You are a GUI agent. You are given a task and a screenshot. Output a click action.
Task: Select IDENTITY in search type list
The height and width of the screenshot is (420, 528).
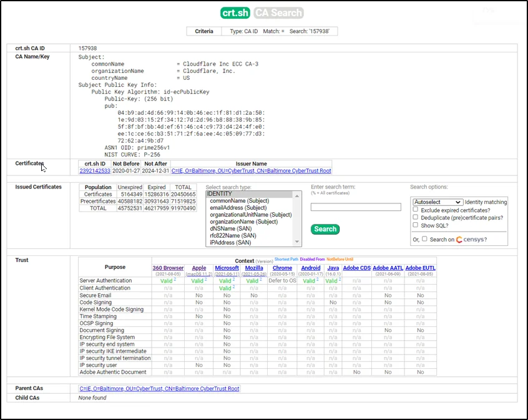click(250, 194)
